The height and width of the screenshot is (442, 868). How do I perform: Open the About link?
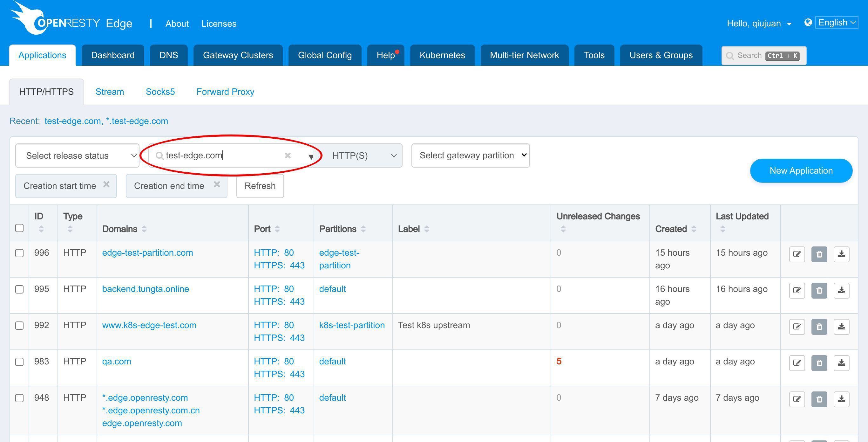pyautogui.click(x=177, y=24)
